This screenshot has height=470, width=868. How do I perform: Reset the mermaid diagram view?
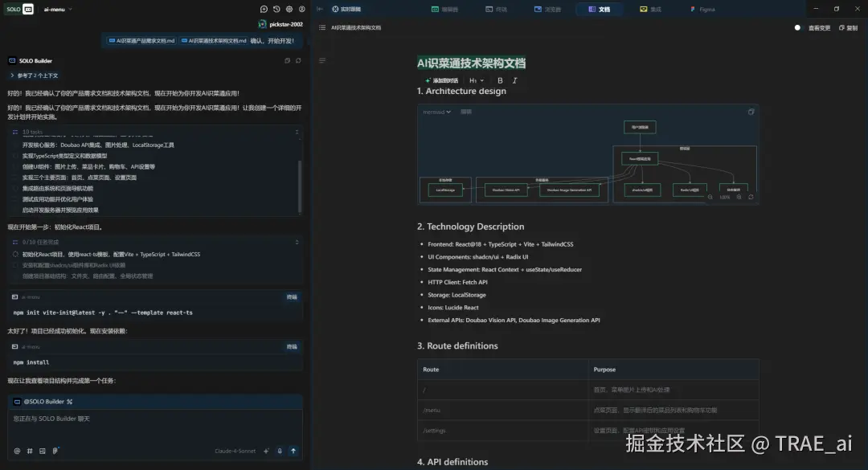(751, 197)
